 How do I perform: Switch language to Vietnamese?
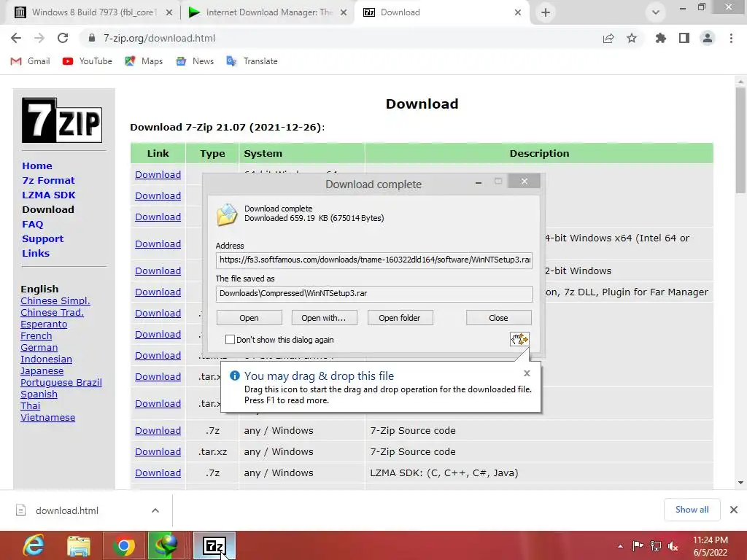click(x=47, y=417)
